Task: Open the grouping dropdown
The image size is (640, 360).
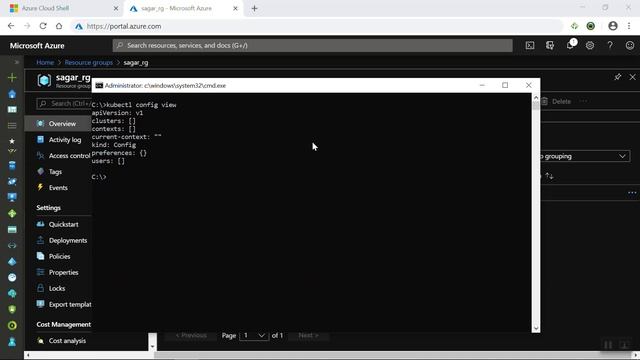Action: (x=585, y=156)
